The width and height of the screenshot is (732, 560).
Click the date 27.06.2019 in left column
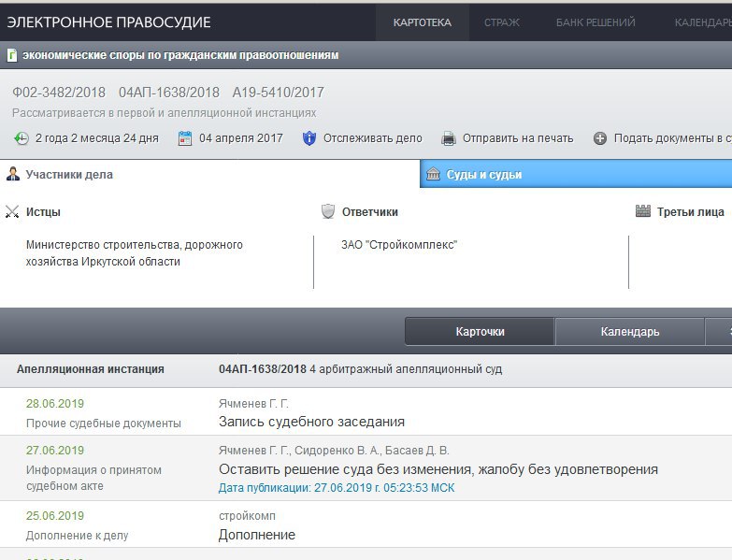coord(55,451)
